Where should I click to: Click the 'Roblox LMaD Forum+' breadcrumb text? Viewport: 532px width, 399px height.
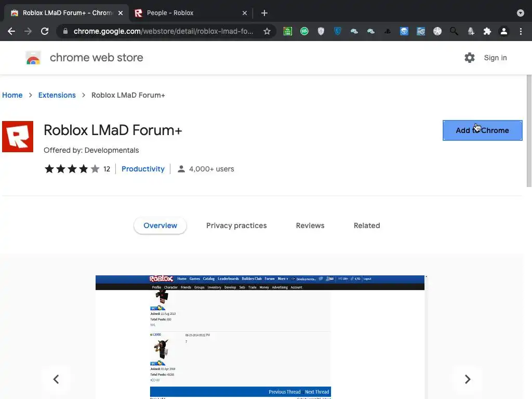pyautogui.click(x=128, y=95)
